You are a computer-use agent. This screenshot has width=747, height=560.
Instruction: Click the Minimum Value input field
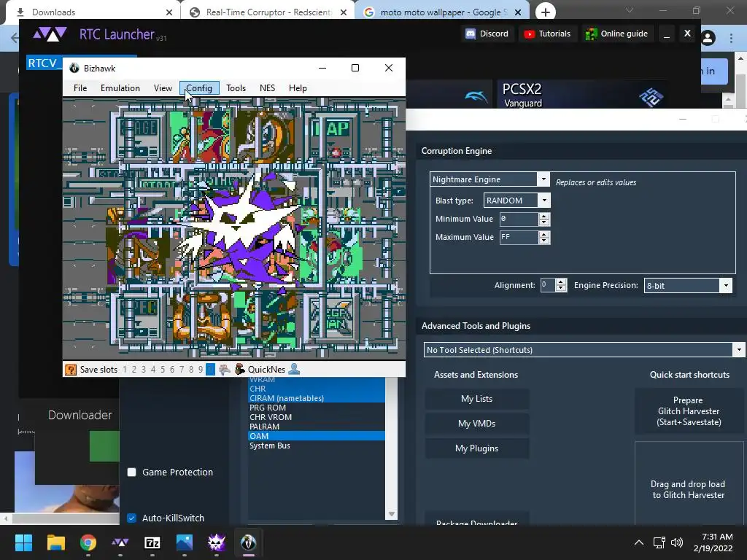pos(519,219)
